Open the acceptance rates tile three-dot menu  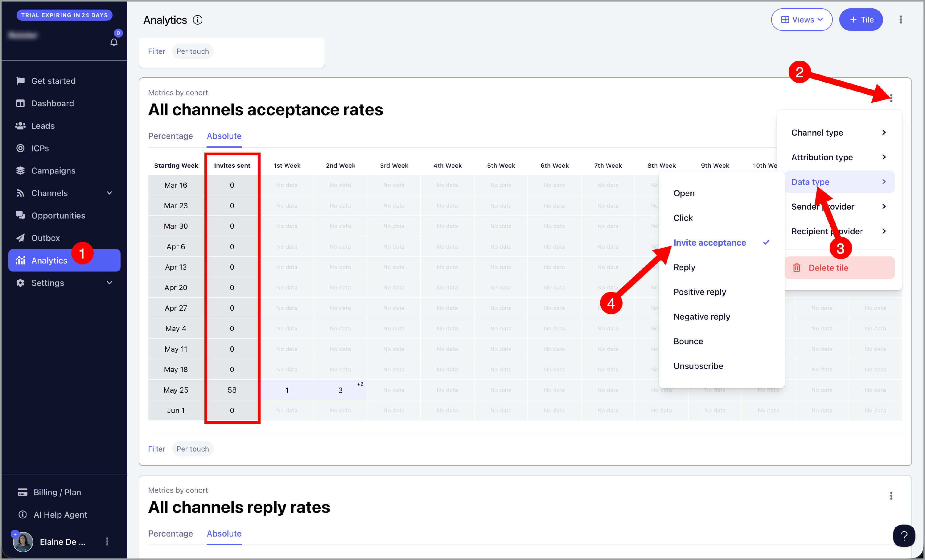pos(891,98)
